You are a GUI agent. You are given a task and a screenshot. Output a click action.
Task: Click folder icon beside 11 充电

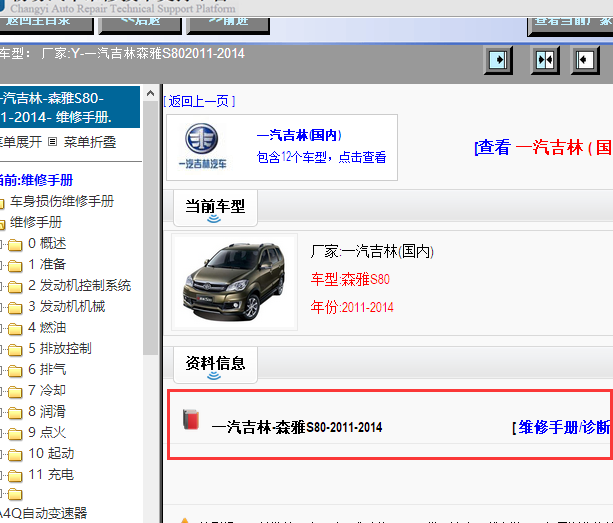[15, 476]
